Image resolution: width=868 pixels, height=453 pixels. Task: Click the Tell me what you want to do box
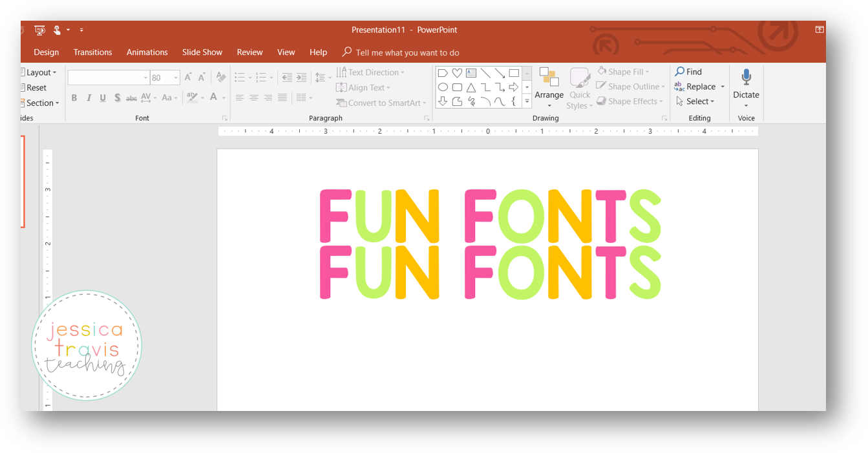pos(401,52)
